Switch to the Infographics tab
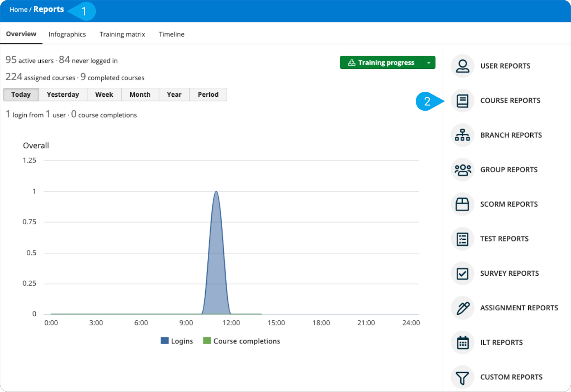Image resolution: width=571 pixels, height=392 pixels. coord(67,34)
